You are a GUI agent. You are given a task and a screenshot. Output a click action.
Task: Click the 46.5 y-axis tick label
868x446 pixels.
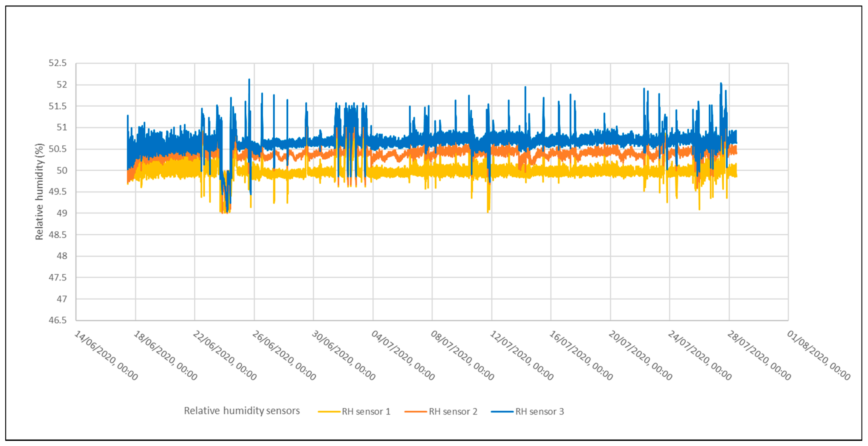click(x=58, y=320)
